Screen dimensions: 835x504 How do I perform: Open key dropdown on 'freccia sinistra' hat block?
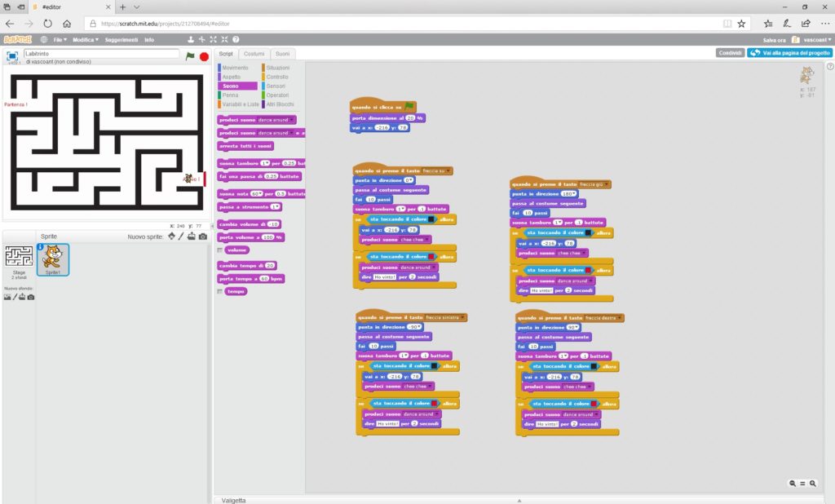click(462, 317)
